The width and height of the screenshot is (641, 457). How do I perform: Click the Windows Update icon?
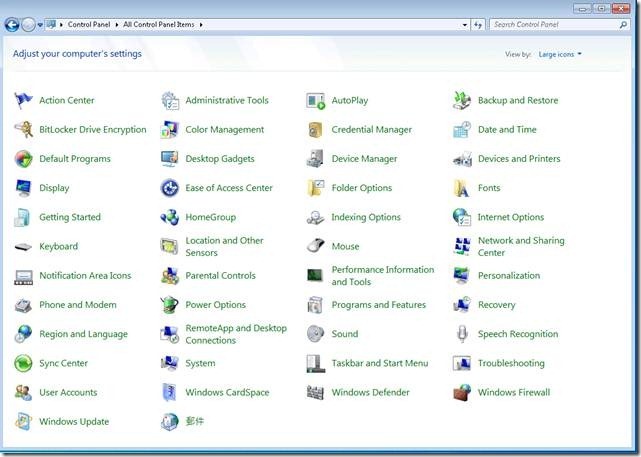(23, 422)
